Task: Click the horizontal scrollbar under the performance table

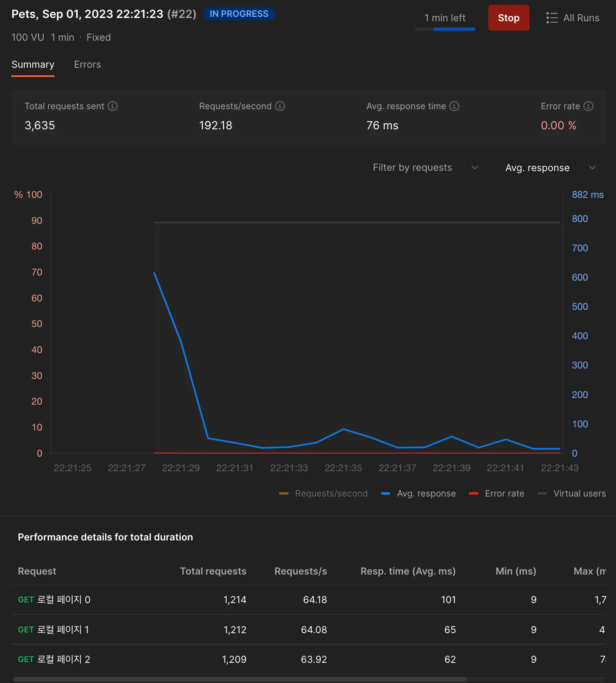Action: click(x=240, y=679)
